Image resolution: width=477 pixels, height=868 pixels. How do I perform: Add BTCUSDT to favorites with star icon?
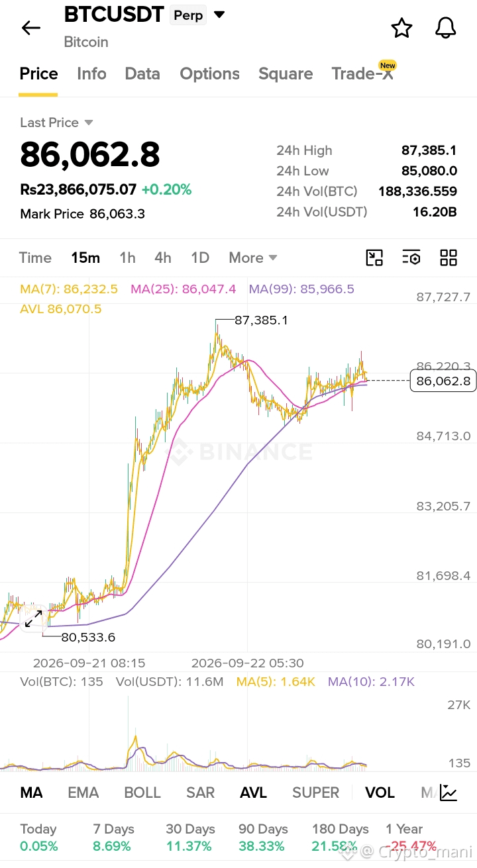coord(401,28)
